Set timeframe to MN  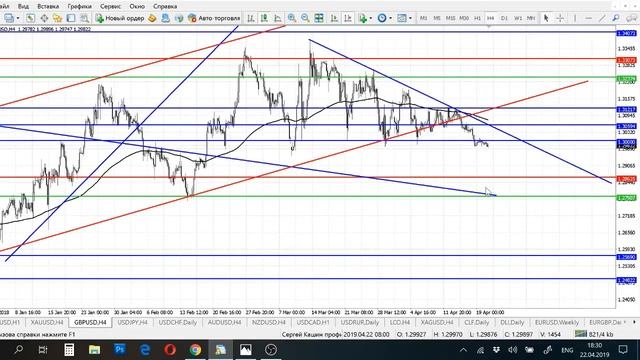click(x=531, y=18)
